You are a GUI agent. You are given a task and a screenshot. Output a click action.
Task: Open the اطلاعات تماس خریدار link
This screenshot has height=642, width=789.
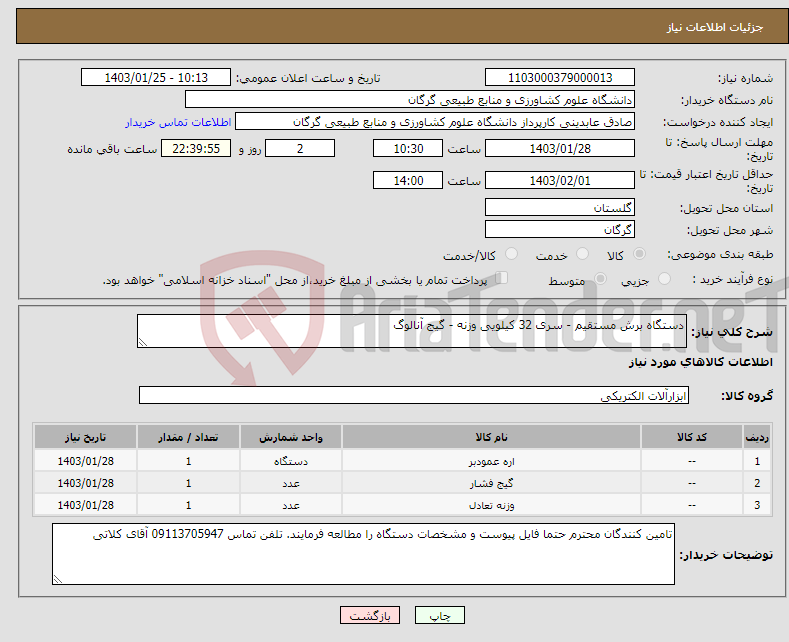pyautogui.click(x=178, y=122)
